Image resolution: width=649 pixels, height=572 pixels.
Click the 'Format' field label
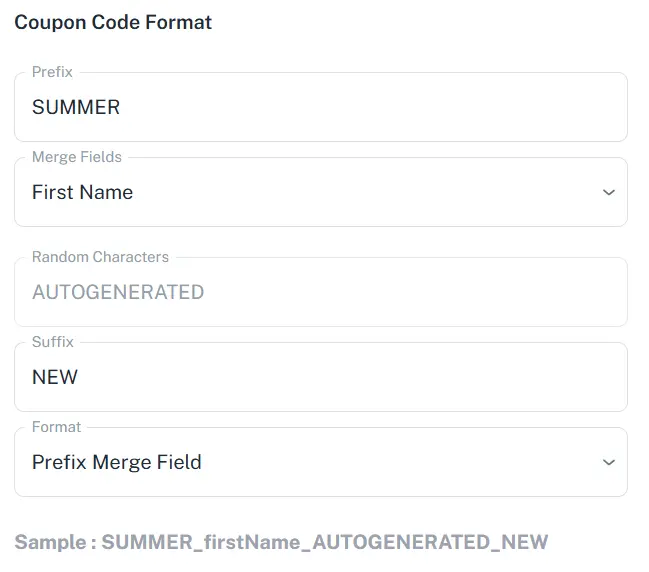point(56,427)
